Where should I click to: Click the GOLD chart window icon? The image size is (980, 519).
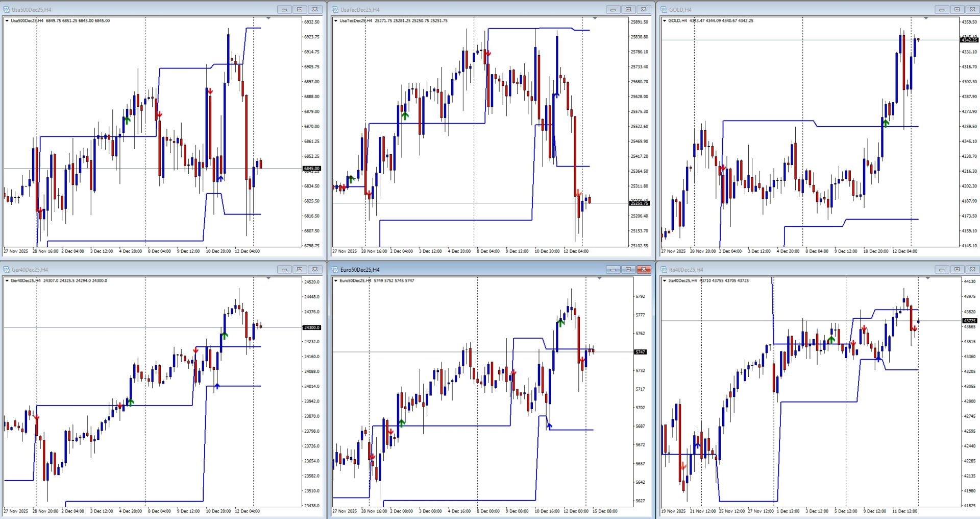coord(664,10)
